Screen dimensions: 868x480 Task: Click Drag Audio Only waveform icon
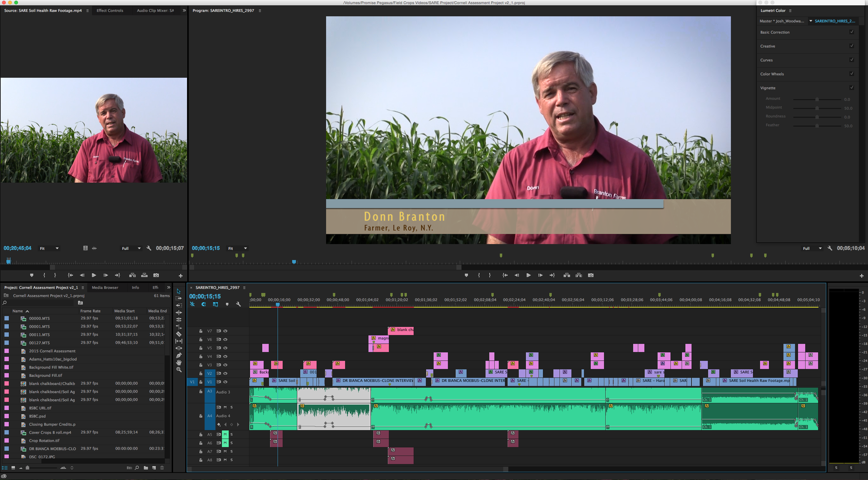click(x=94, y=248)
